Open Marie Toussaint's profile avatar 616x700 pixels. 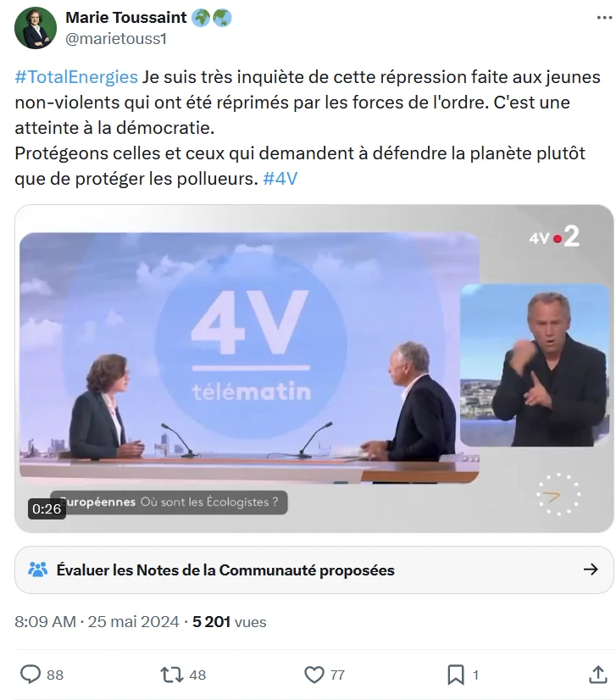click(36, 28)
